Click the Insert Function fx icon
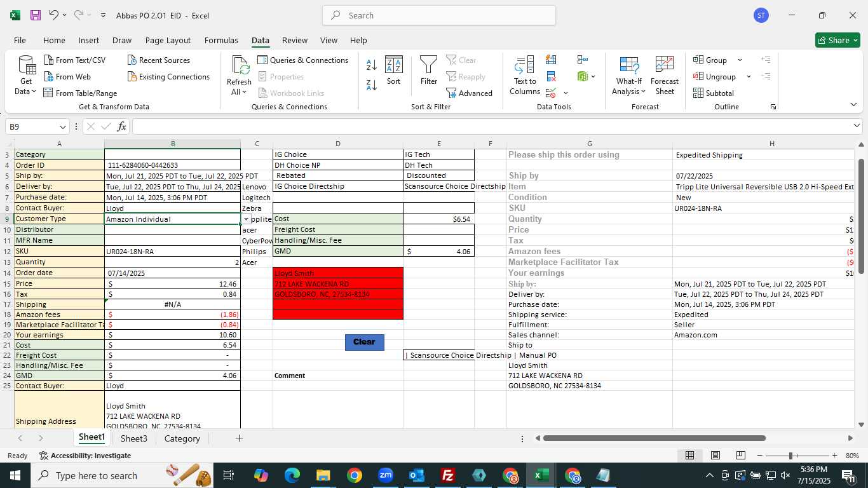The height and width of the screenshot is (488, 868). [121, 126]
